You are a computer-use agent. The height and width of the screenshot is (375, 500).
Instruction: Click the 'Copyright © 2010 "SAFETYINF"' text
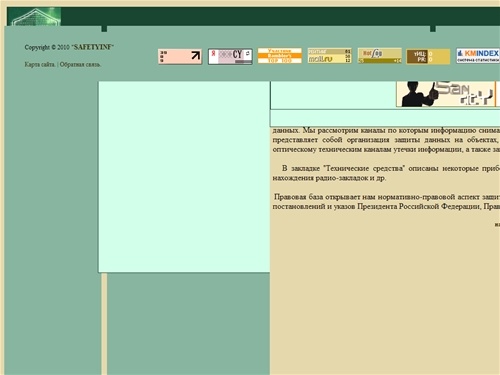(69, 47)
